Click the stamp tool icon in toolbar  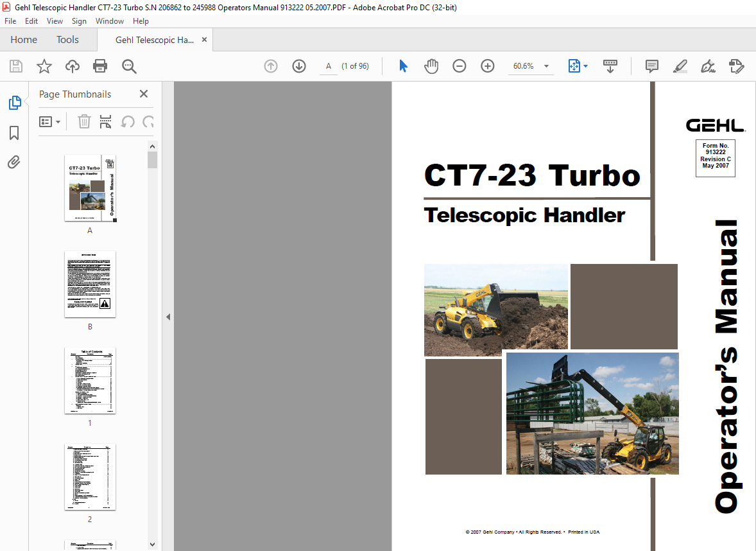736,66
